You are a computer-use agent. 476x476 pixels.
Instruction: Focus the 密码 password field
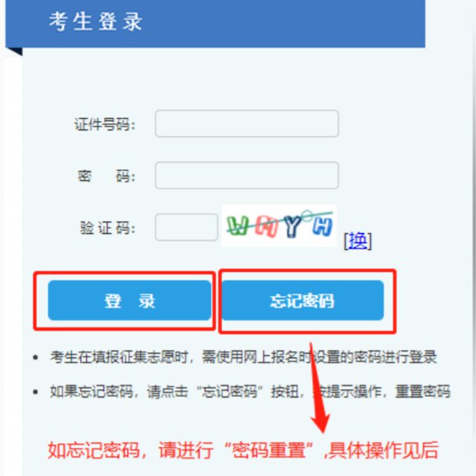point(247,176)
